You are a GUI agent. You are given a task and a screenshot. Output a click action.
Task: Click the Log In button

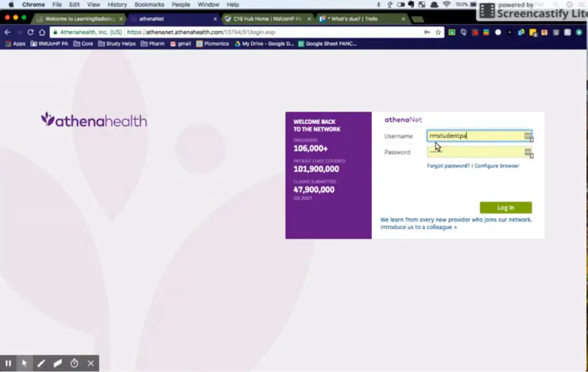tap(506, 207)
